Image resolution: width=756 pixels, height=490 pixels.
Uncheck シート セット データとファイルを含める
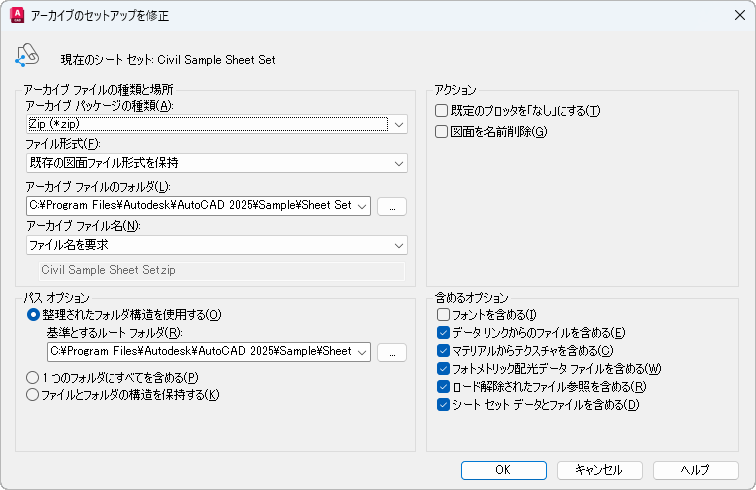[x=443, y=405]
